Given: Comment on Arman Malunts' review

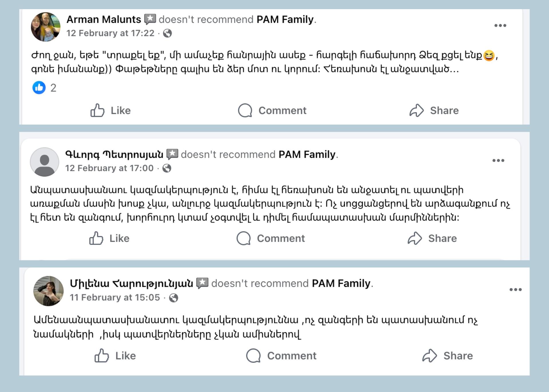Looking at the screenshot, I should tap(272, 111).
